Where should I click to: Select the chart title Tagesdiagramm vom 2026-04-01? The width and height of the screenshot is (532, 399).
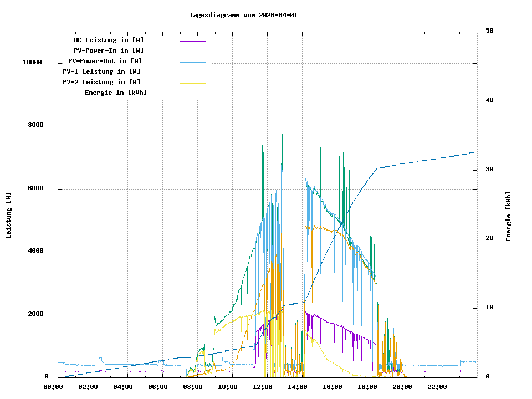tap(243, 15)
